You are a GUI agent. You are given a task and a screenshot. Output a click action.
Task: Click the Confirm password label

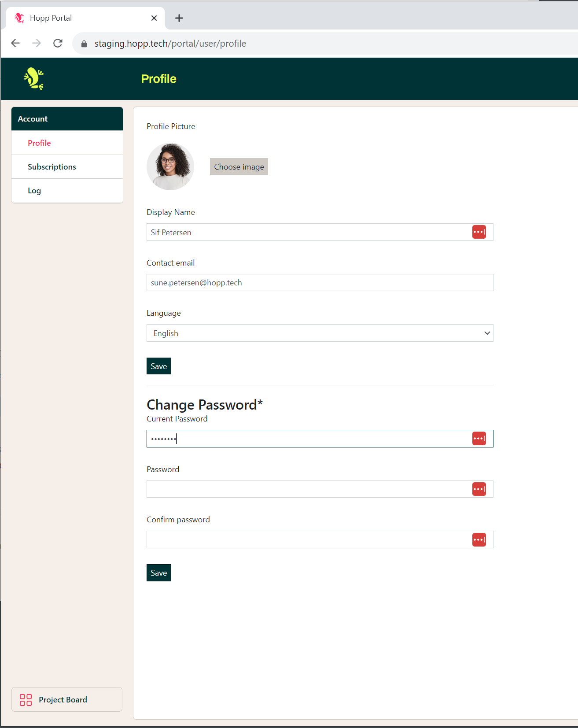[x=178, y=520]
